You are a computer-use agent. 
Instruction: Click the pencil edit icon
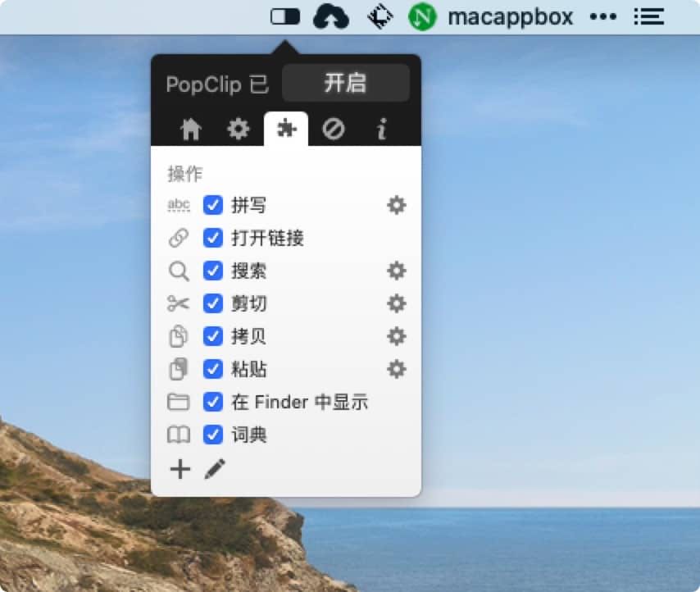(214, 470)
